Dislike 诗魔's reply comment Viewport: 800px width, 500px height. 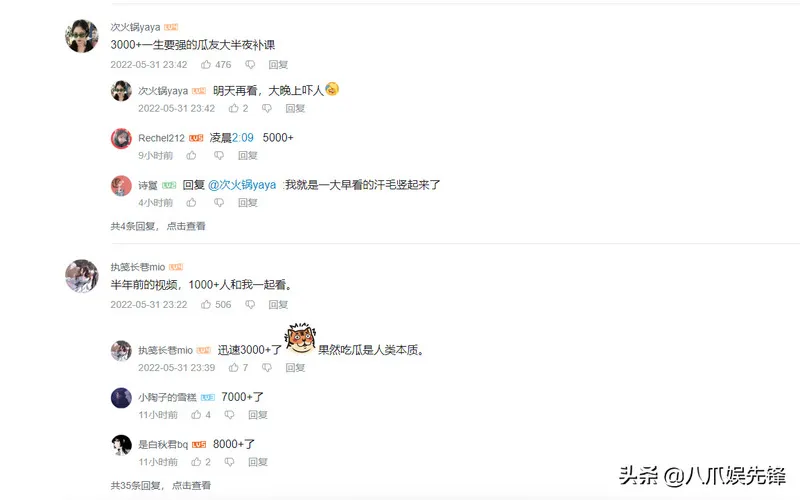[219, 203]
